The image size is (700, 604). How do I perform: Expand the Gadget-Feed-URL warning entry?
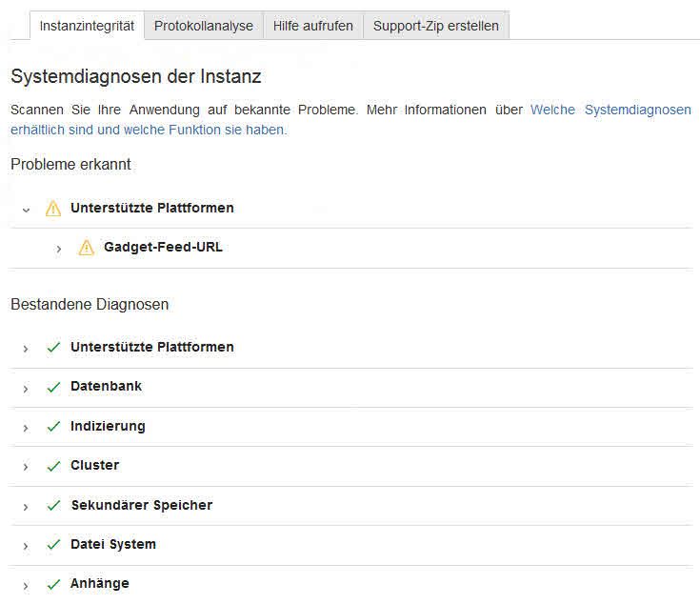(59, 249)
